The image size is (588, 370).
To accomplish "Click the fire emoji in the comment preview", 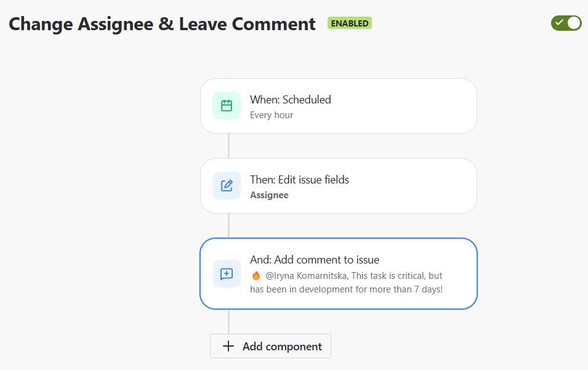I will click(256, 276).
